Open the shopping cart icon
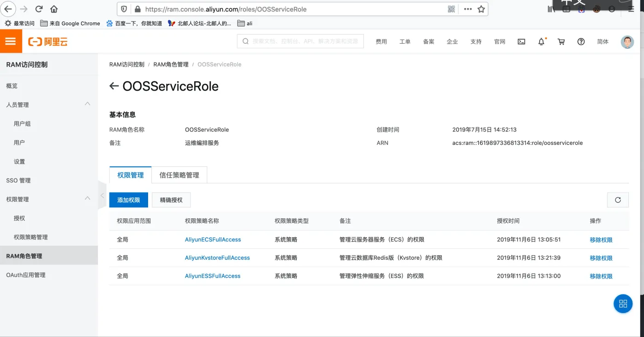Image resolution: width=644 pixels, height=337 pixels. (x=561, y=41)
